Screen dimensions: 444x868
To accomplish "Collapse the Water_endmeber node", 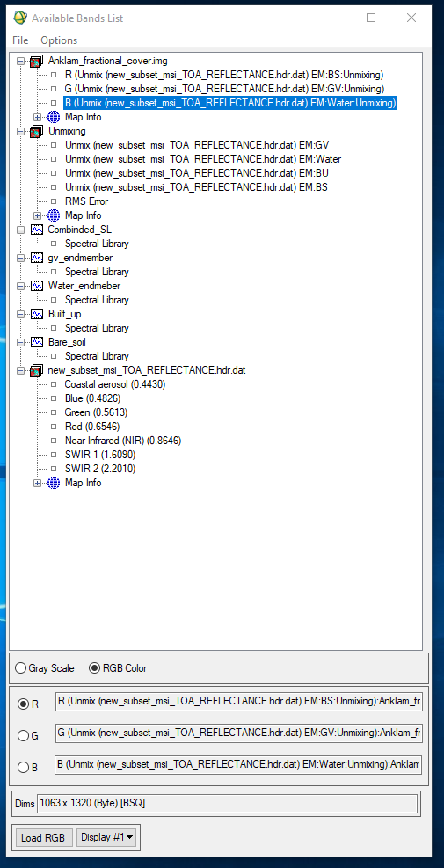I will (x=20, y=286).
